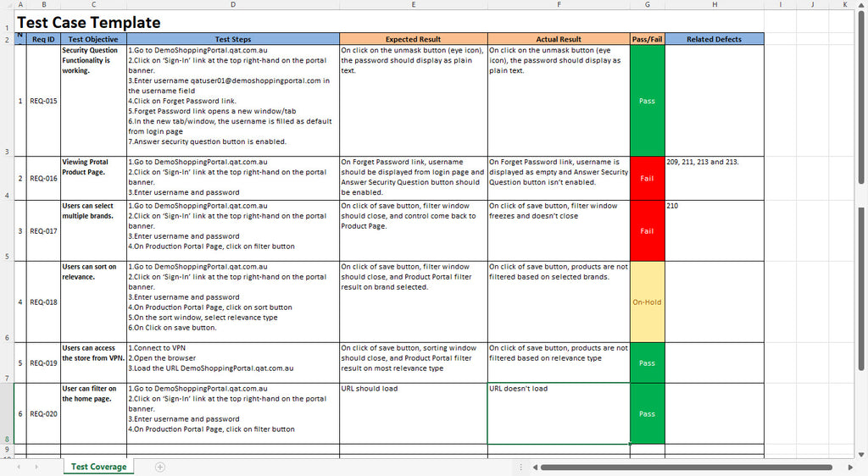Click the red Fail cell for REQ-016

(x=647, y=178)
